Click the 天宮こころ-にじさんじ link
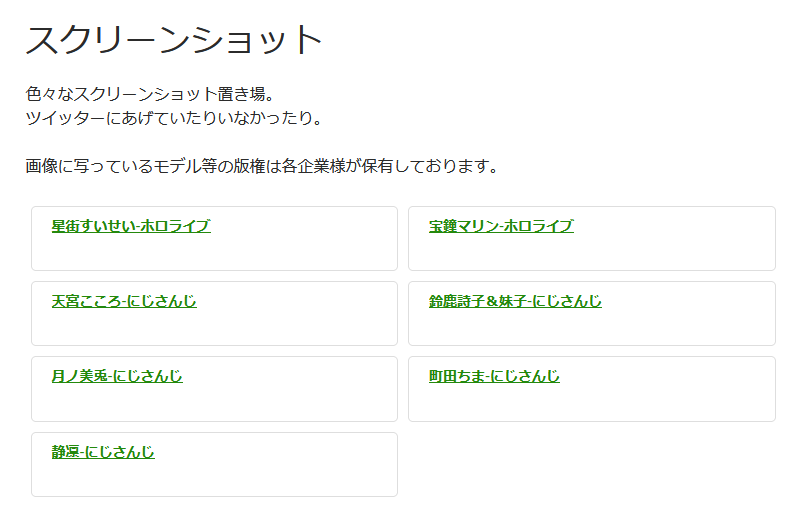The height and width of the screenshot is (521, 793). pyautogui.click(x=124, y=301)
